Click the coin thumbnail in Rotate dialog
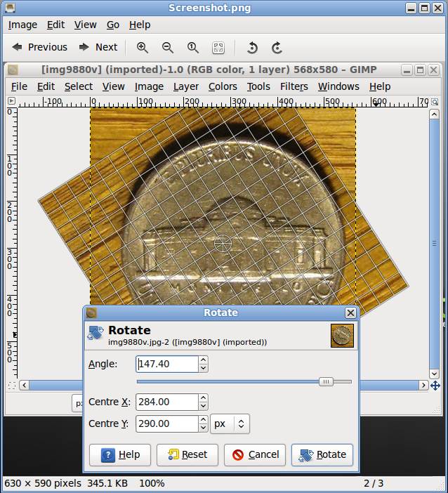The height and width of the screenshot is (493, 448). click(342, 336)
